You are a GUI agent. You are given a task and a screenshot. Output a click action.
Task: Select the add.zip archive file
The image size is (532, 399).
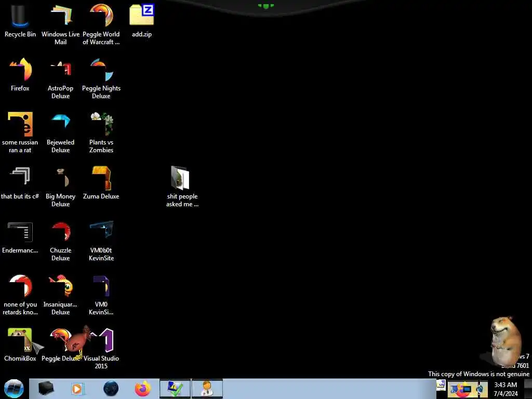point(141,20)
